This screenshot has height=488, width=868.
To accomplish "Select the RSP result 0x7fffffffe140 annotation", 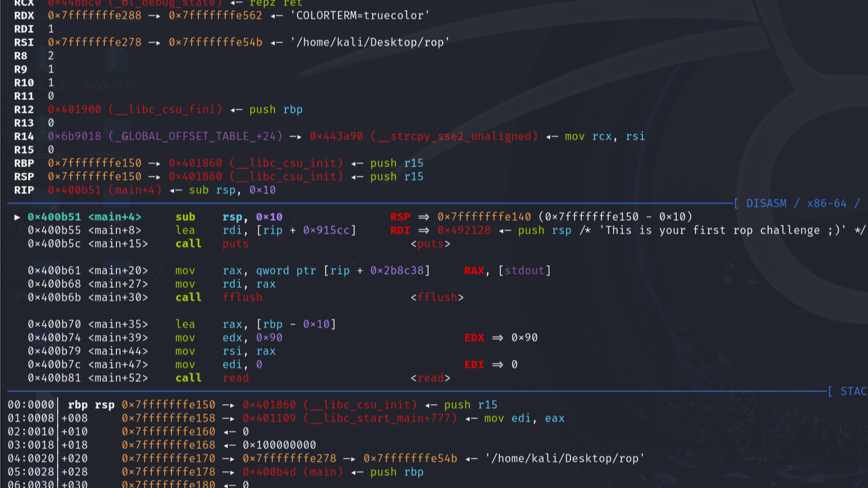I will tap(484, 217).
